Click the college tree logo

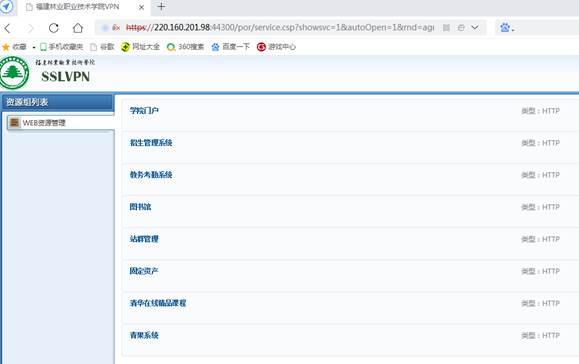14,73
